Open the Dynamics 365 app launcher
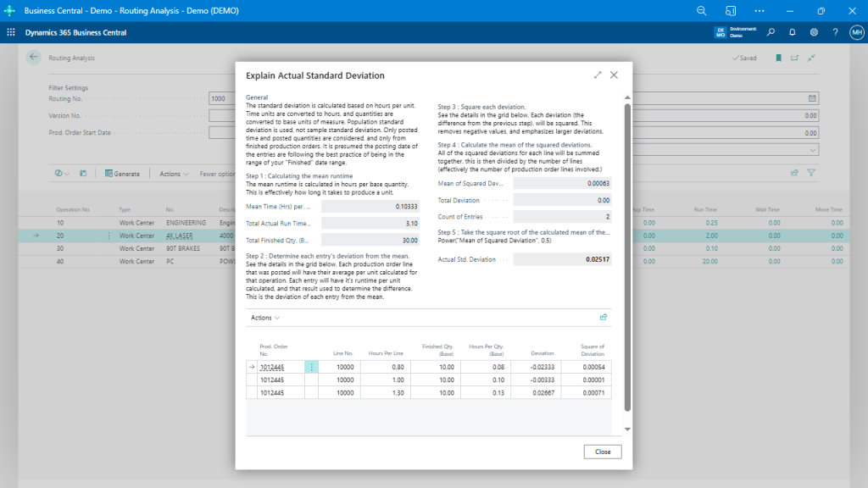This screenshot has width=868, height=488. point(9,32)
